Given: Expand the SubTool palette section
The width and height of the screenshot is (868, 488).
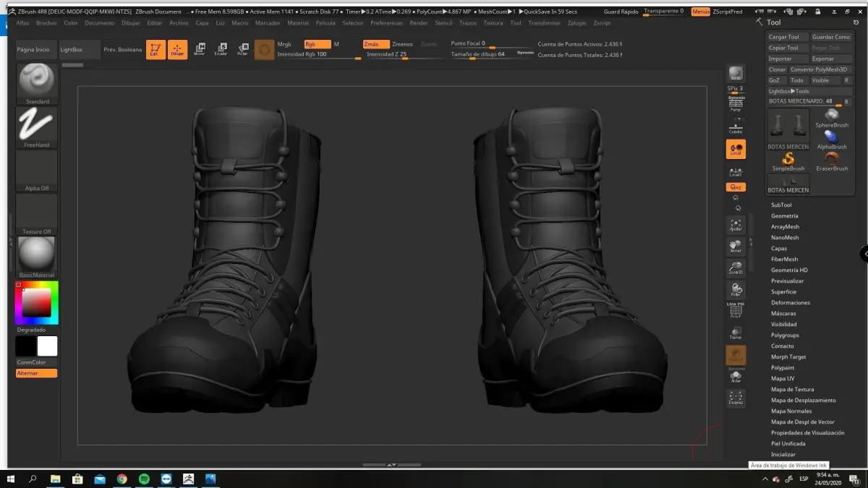Looking at the screenshot, I should click(x=781, y=205).
